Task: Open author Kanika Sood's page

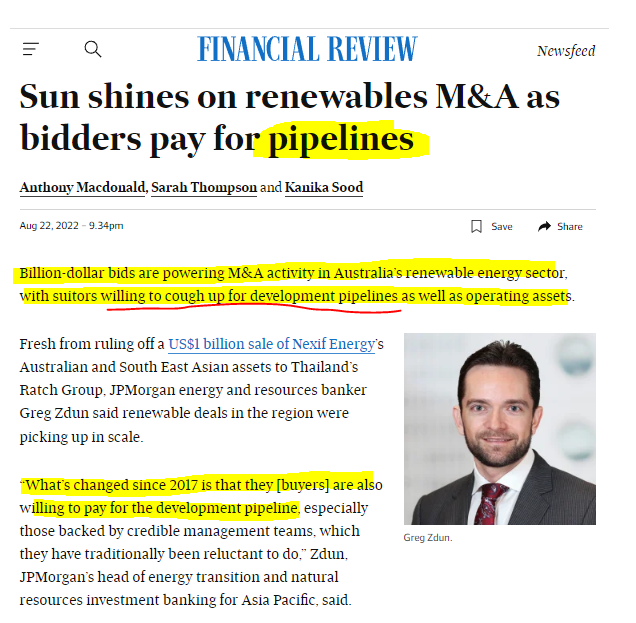Action: tap(324, 187)
